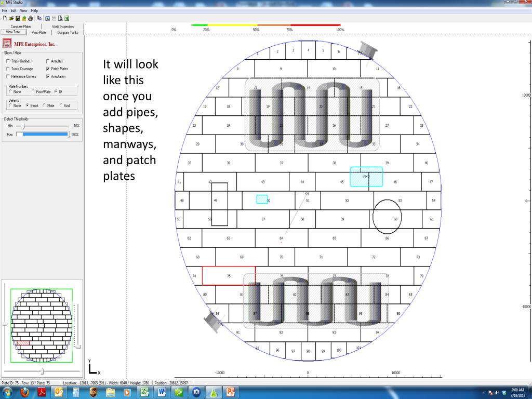This screenshot has width=532, height=399.
Task: Open the File menu
Action: pyautogui.click(x=4, y=10)
